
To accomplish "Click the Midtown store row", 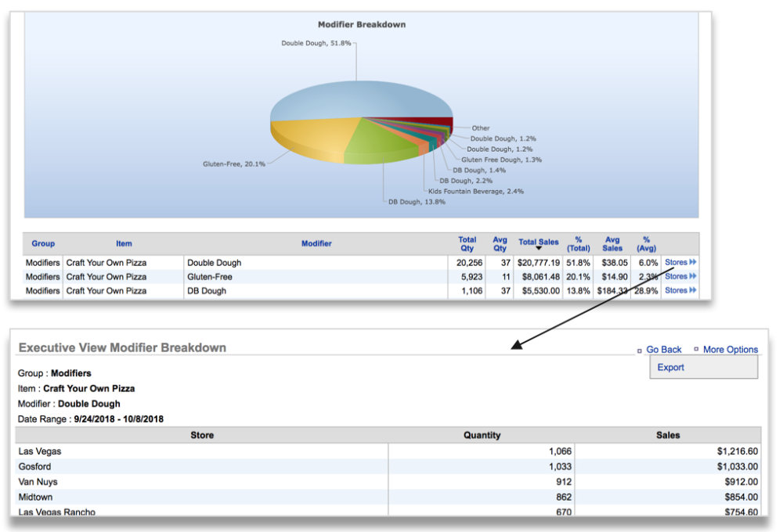I will pyautogui.click(x=388, y=497).
